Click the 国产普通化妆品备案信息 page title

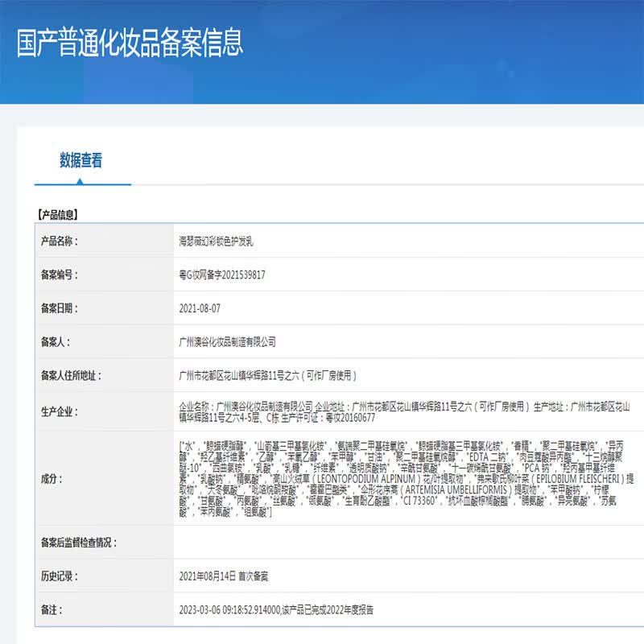click(130, 43)
